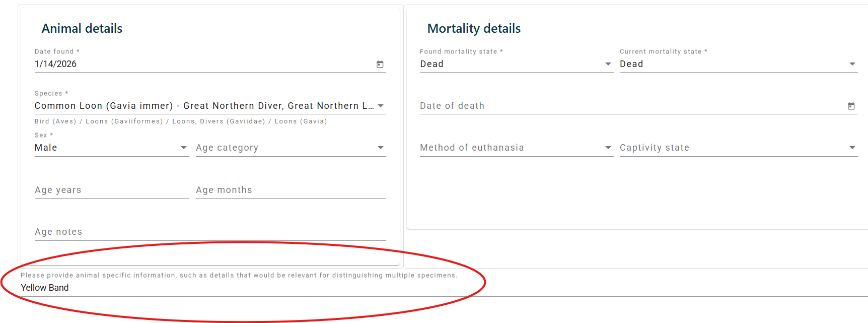Click the 'Mortality details' section heading
Image resolution: width=868 pixels, height=323 pixels.
point(474,29)
